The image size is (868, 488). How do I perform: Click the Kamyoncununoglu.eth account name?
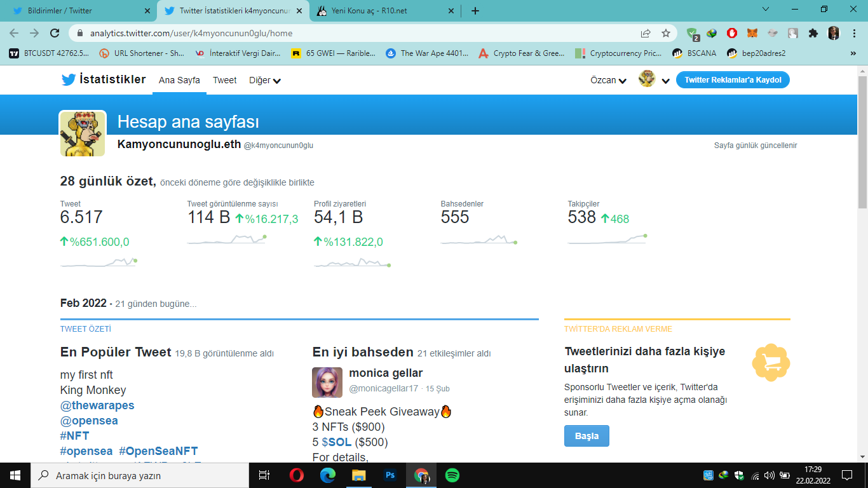[179, 144]
